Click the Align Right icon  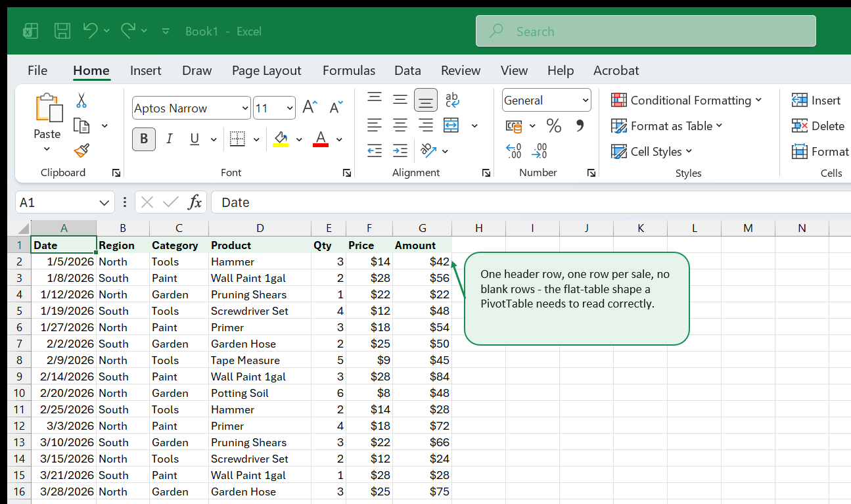(426, 125)
